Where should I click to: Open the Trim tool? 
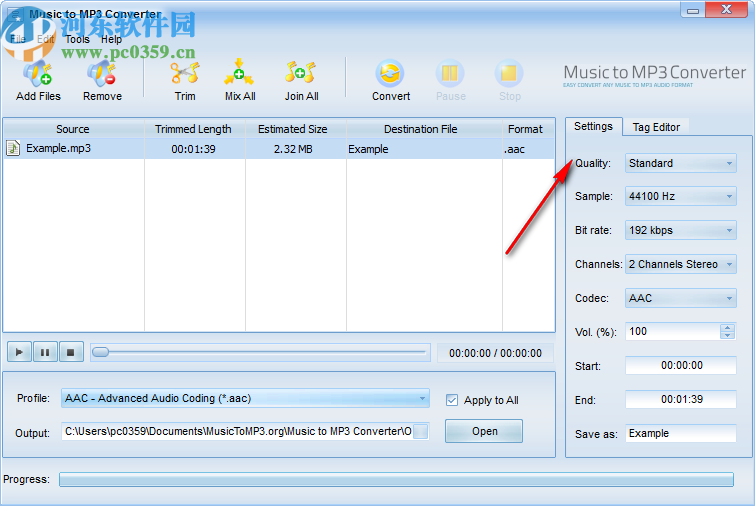tap(185, 74)
